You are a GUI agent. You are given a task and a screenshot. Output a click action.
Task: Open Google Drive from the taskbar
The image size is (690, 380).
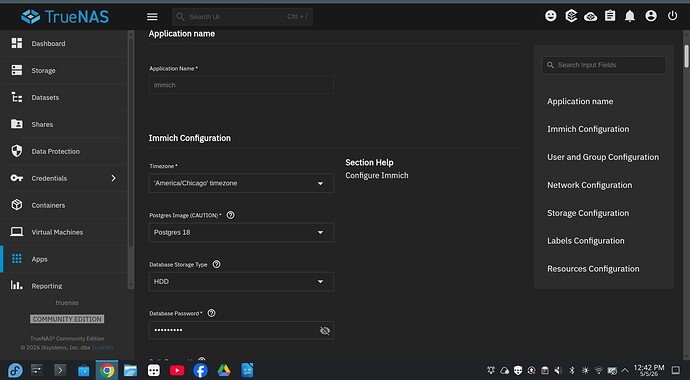[x=224, y=370]
